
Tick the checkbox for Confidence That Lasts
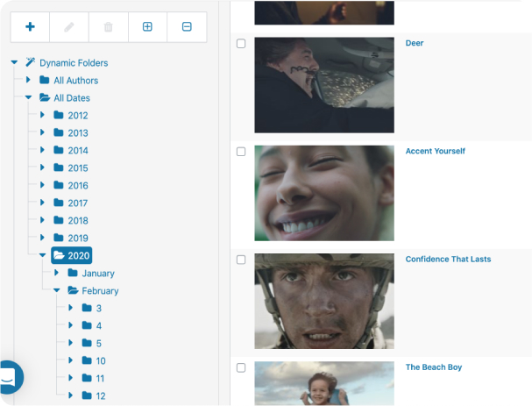click(241, 260)
